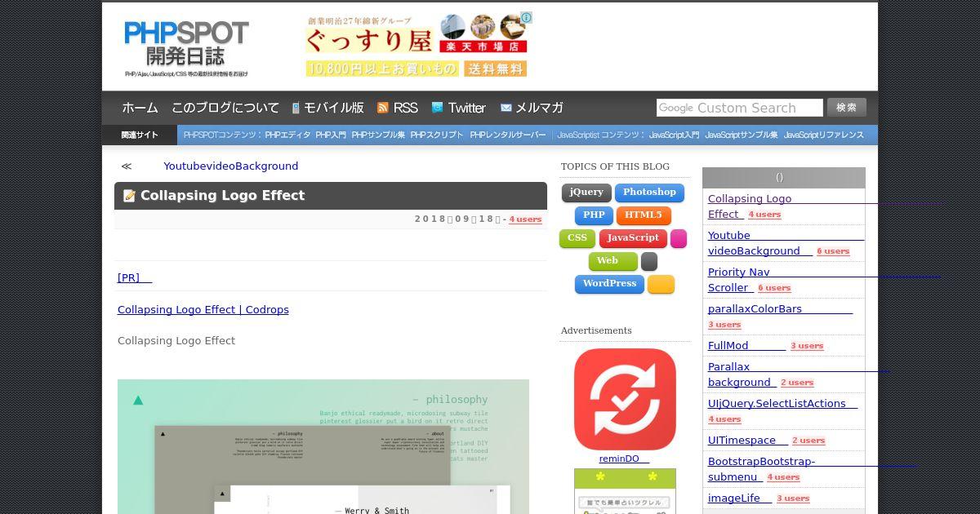Screen dimensions: 980x514
Task: Click the Twitter bird icon
Action: pyautogui.click(x=437, y=108)
